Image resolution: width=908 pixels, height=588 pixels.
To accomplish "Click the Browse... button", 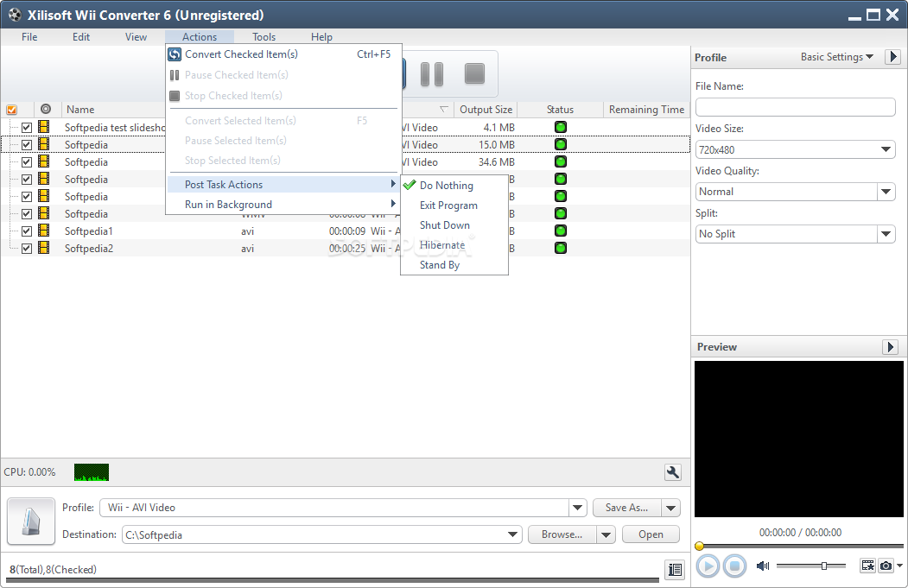I will point(562,534).
